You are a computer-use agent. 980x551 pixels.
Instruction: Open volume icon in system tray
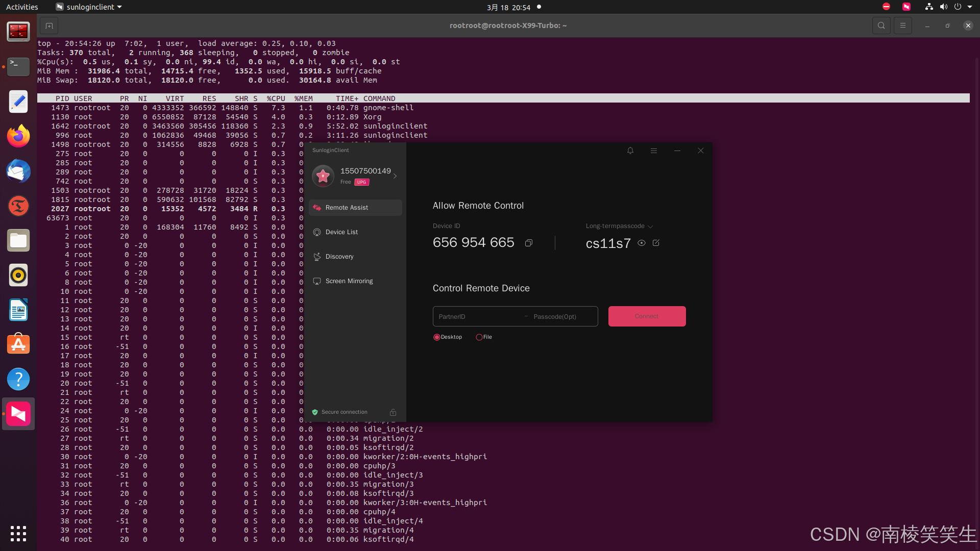click(x=943, y=7)
